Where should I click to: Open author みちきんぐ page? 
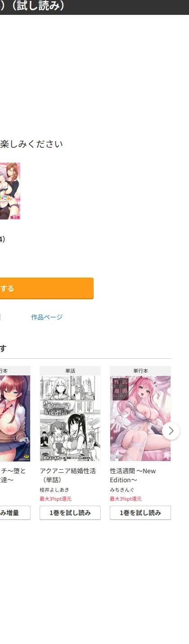coord(122,490)
